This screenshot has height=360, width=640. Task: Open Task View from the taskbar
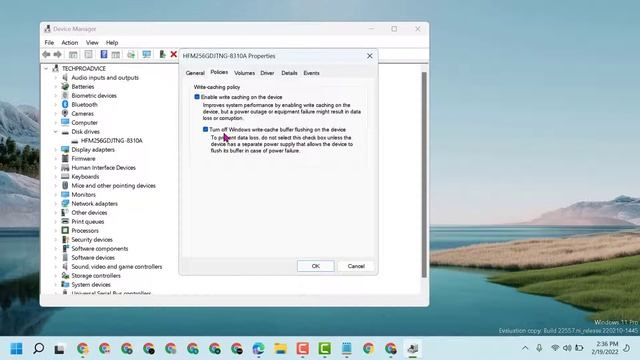tap(60, 349)
